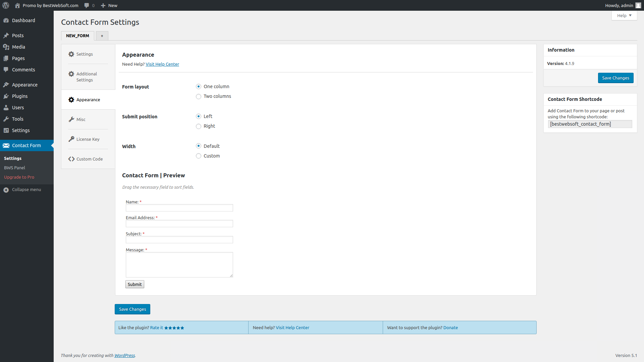Switch to Settings tab
The height and width of the screenshot is (362, 644).
(85, 54)
